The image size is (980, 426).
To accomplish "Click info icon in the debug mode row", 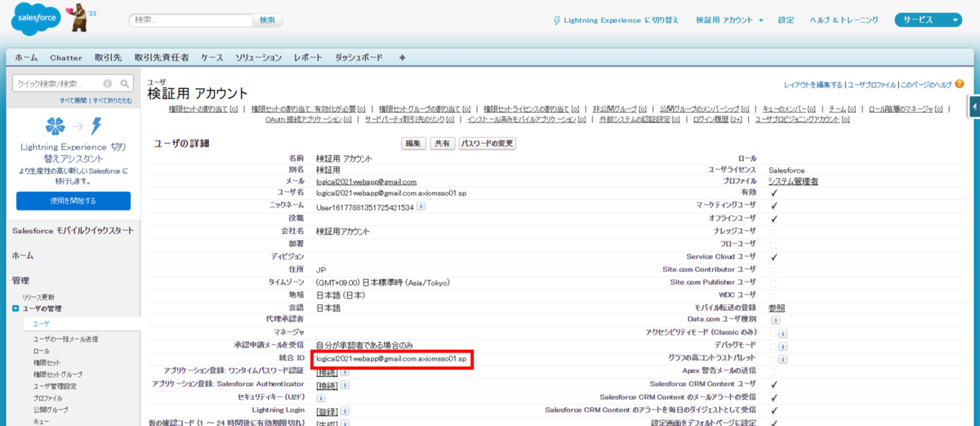I will [x=782, y=346].
